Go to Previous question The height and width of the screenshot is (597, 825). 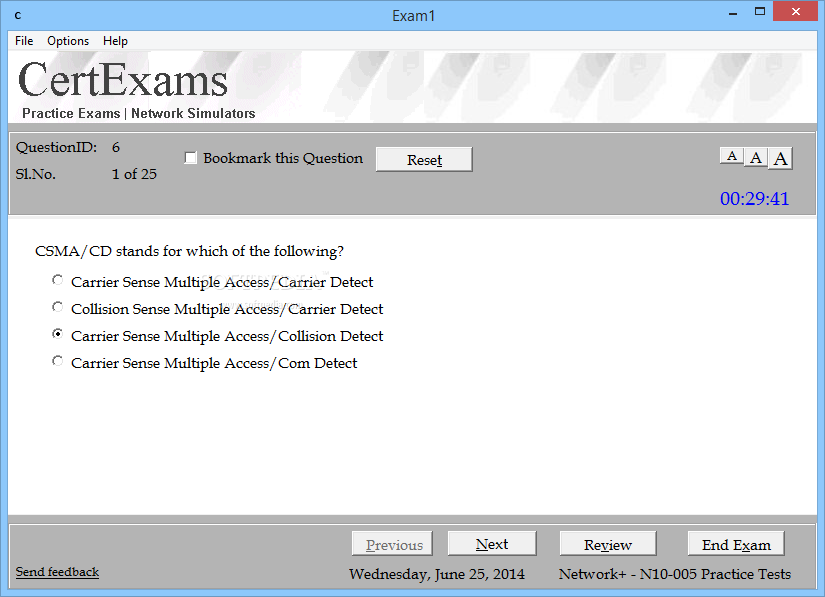[x=392, y=544]
